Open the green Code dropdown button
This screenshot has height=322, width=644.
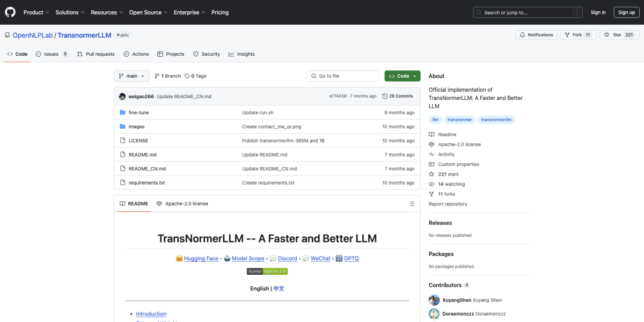point(402,76)
